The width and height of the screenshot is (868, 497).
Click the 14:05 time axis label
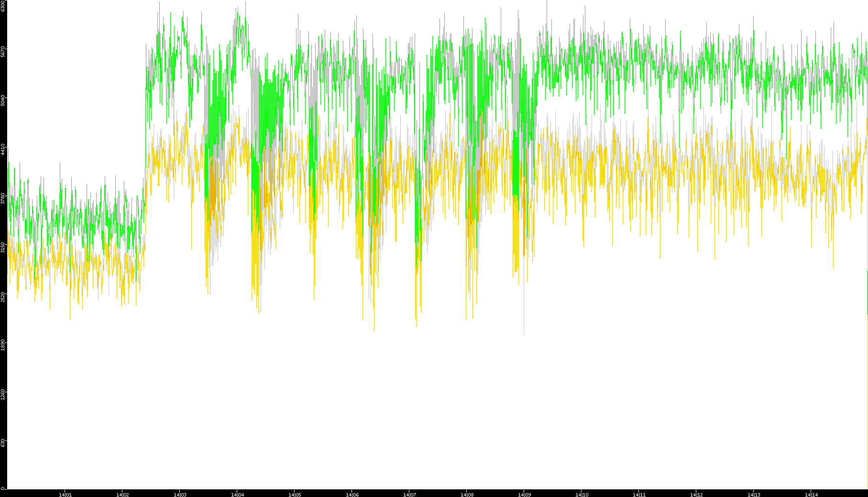[295, 495]
